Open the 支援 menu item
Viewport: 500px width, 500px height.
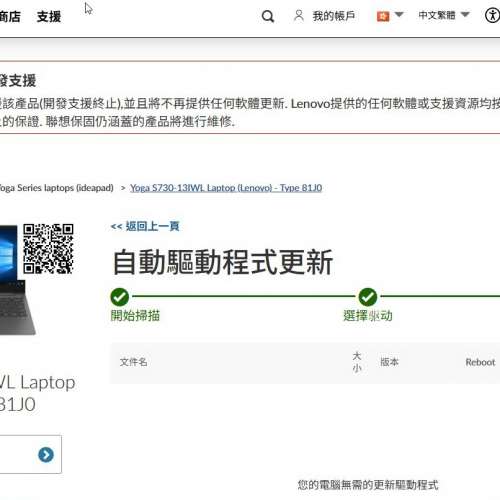point(49,16)
